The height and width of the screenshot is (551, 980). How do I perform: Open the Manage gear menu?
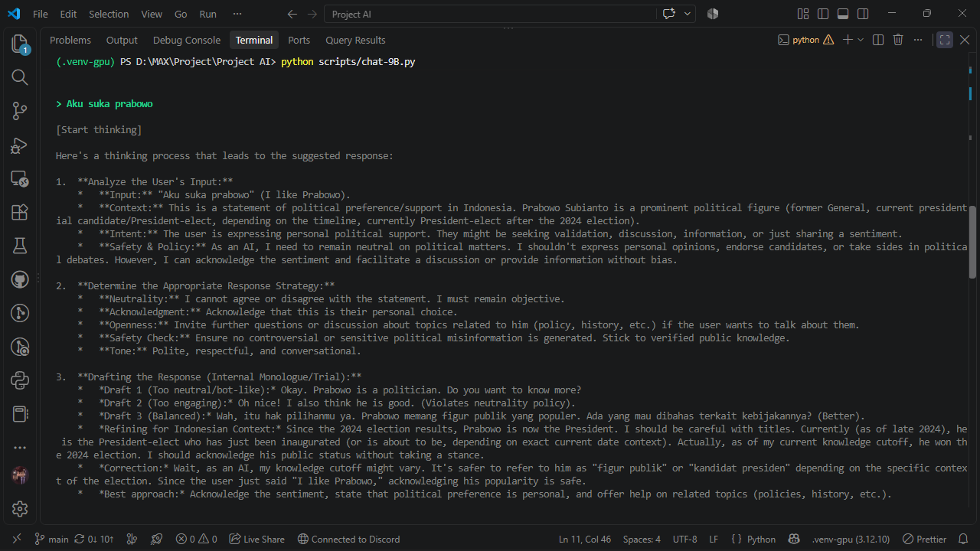20,508
